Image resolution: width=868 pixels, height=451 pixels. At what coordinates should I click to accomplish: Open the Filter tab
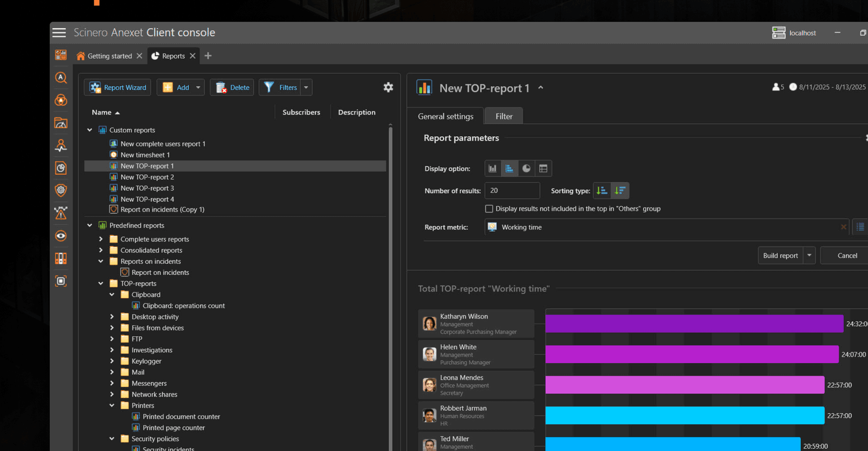(504, 116)
